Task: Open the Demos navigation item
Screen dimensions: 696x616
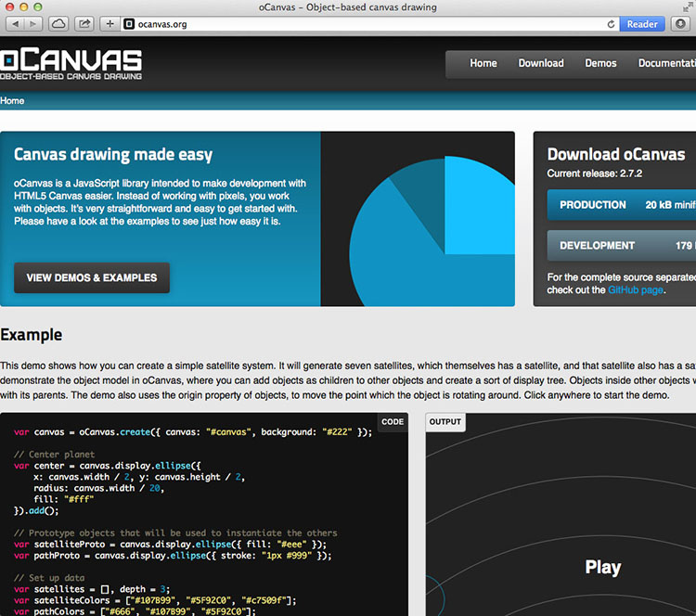Action: (x=600, y=63)
